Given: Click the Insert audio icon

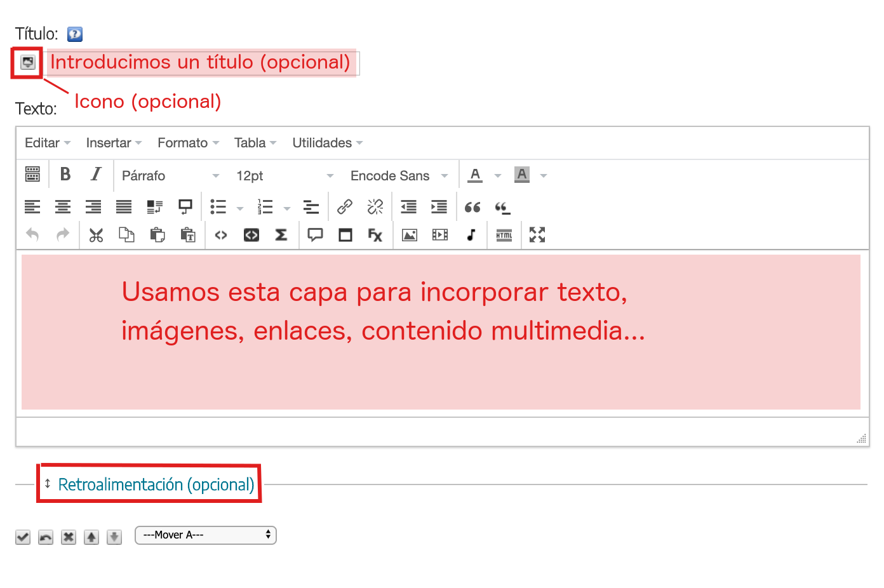Looking at the screenshot, I should point(471,235).
